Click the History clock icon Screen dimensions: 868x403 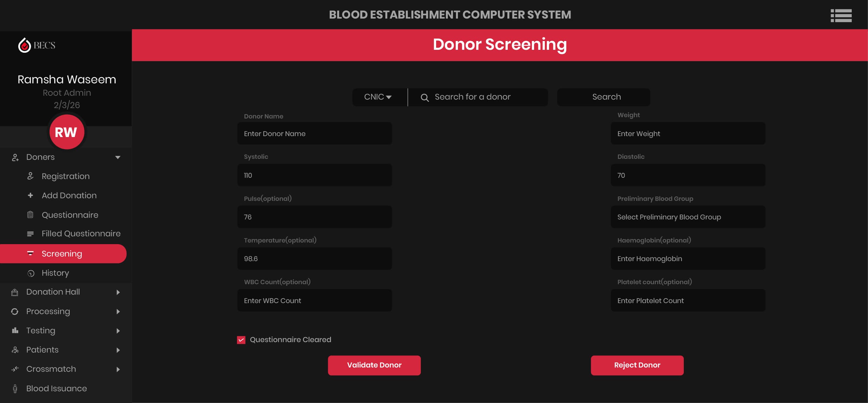click(31, 273)
